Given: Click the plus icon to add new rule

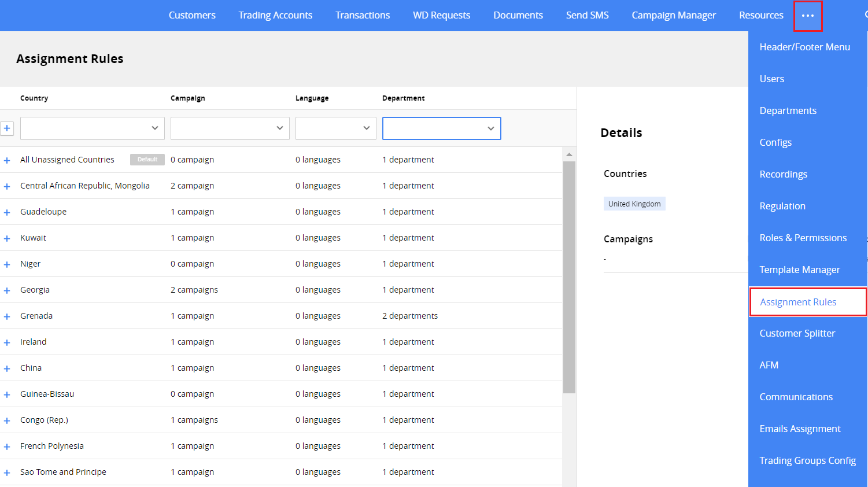Looking at the screenshot, I should point(7,128).
